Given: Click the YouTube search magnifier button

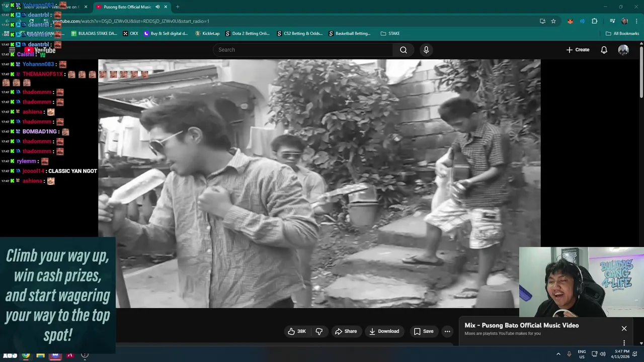Looking at the screenshot, I should (404, 50).
